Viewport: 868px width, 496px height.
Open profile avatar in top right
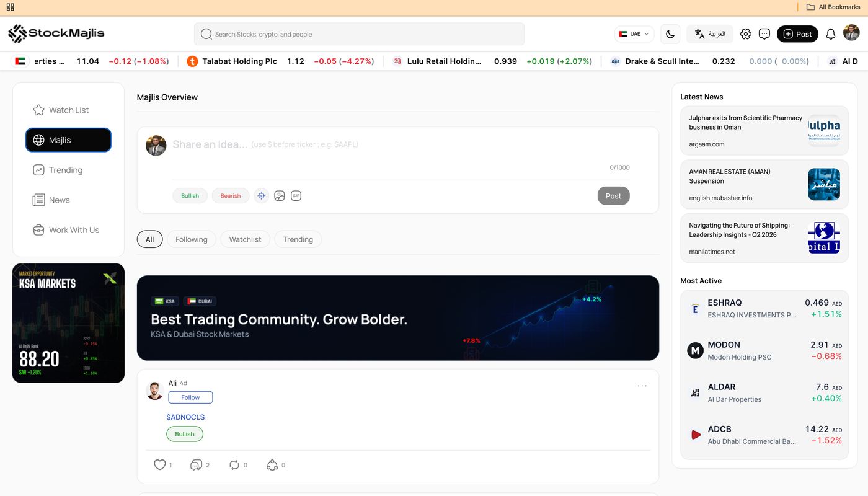(x=851, y=33)
